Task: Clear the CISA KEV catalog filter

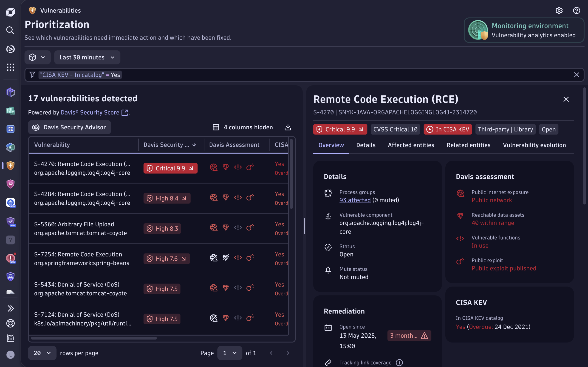Action: pyautogui.click(x=577, y=75)
